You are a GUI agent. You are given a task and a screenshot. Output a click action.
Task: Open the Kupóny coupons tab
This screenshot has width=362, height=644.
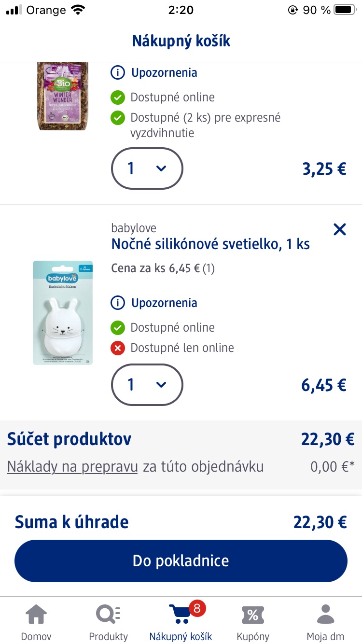(x=253, y=622)
